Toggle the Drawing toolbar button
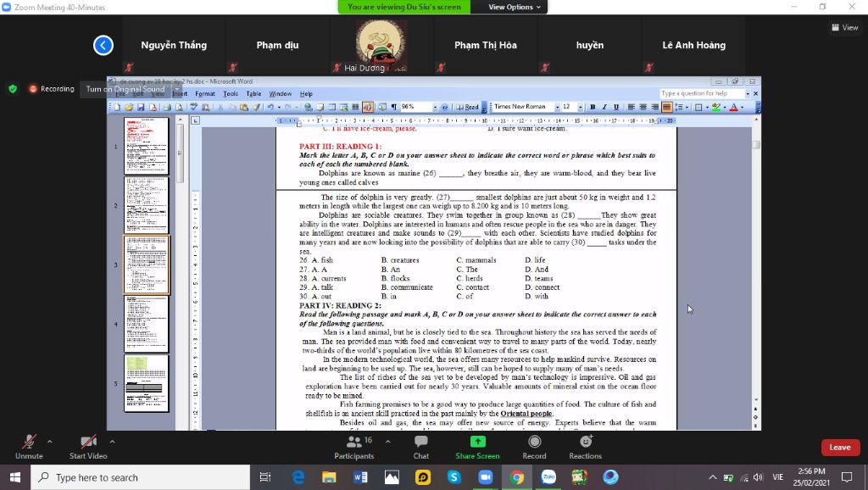 tap(367, 107)
